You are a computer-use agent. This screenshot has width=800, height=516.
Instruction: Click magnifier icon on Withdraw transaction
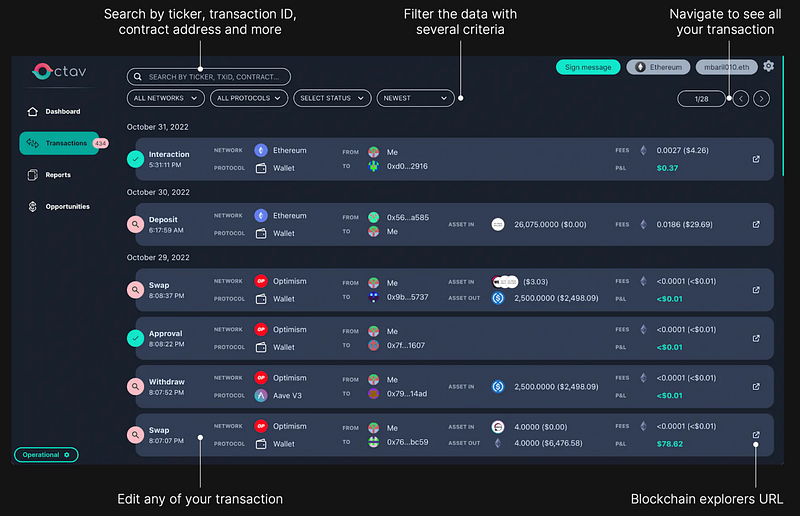(136, 387)
